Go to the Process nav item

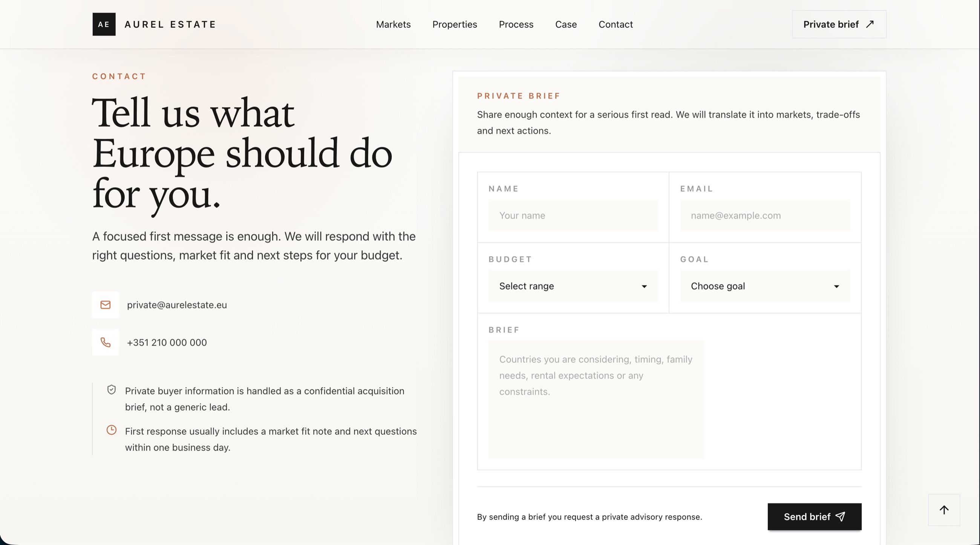[x=516, y=24]
